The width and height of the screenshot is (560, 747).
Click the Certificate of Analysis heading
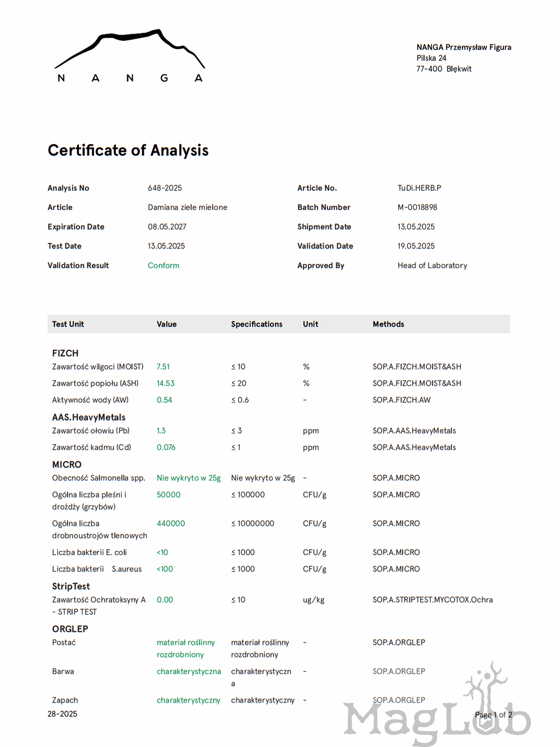(128, 151)
